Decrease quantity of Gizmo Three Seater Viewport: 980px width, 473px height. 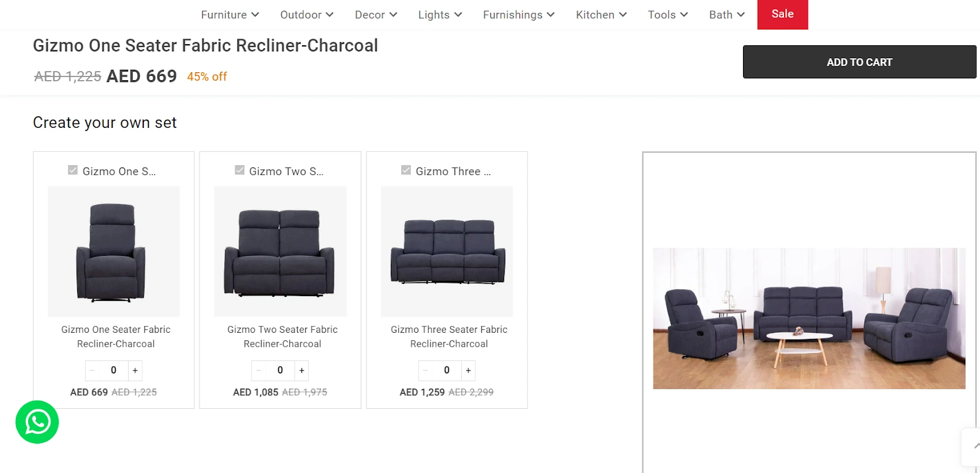pyautogui.click(x=426, y=371)
